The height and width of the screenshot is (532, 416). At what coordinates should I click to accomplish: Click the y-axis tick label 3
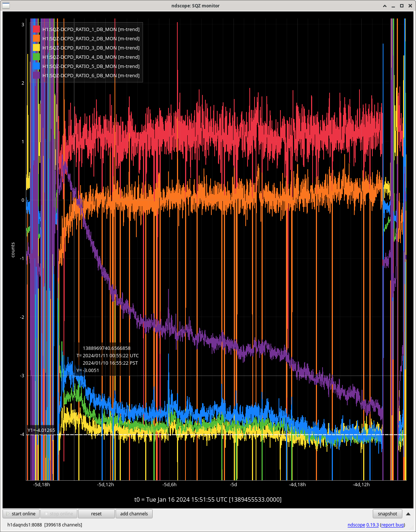point(23,24)
